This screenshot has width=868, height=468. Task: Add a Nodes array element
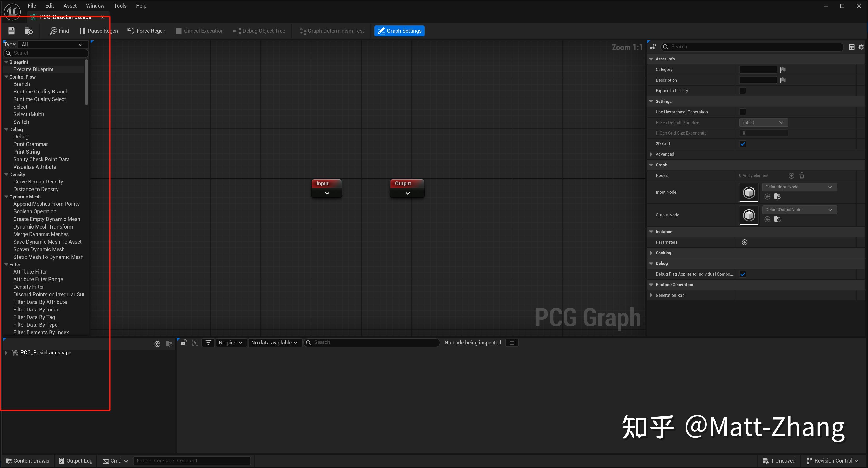pyautogui.click(x=791, y=175)
